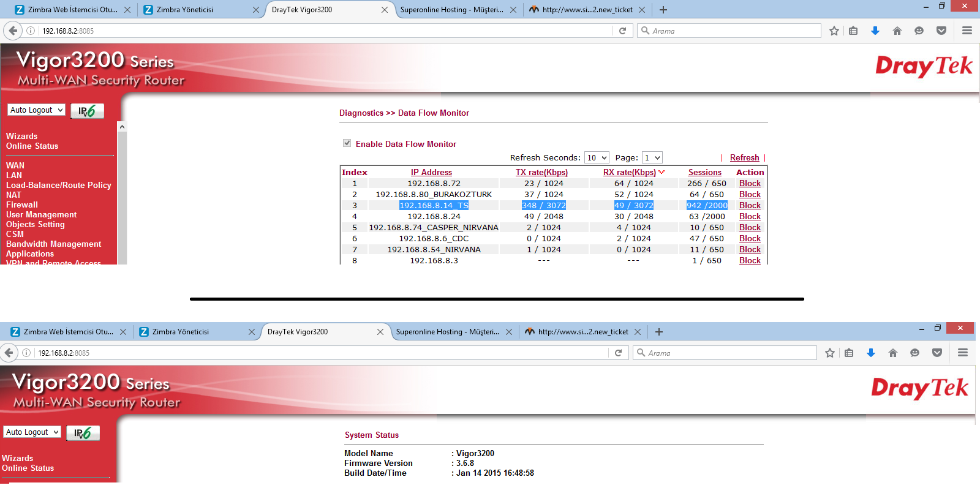Open hamburger menu in the System Status window
The height and width of the screenshot is (488, 980).
962,353
